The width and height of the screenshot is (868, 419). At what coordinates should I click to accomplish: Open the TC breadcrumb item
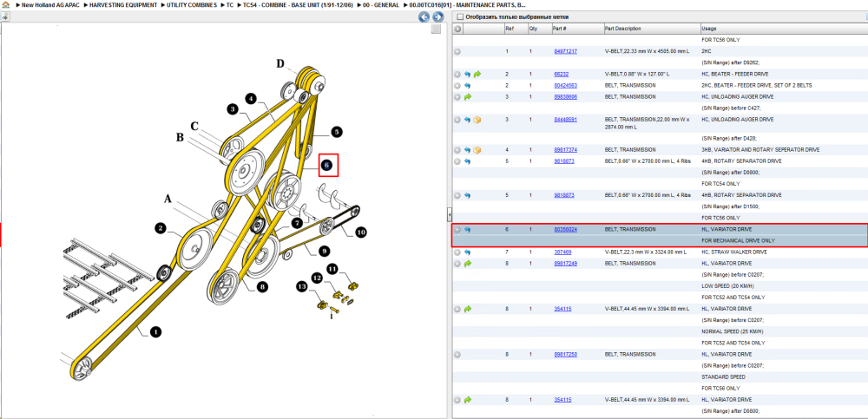click(x=230, y=5)
